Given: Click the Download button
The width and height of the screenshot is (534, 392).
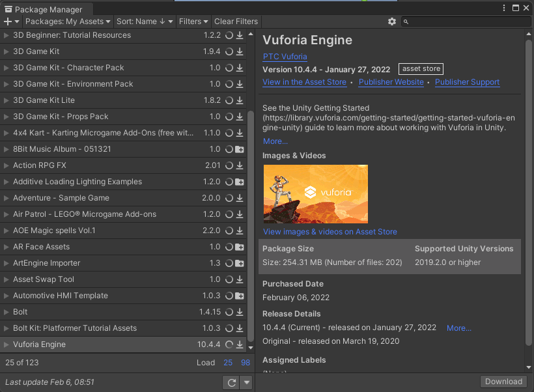Looking at the screenshot, I should tap(503, 382).
